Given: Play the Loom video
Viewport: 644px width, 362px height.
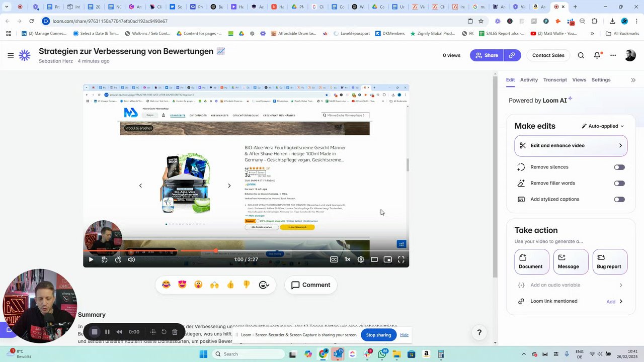Looking at the screenshot, I should point(91,259).
